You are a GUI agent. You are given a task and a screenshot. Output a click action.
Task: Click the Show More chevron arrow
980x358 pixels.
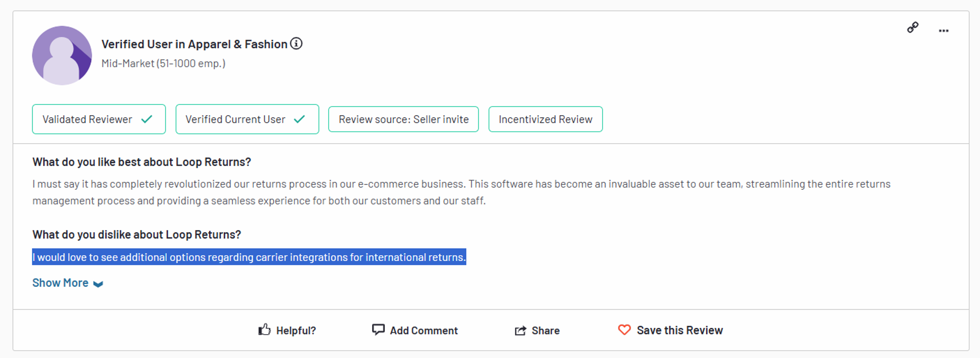tap(98, 284)
